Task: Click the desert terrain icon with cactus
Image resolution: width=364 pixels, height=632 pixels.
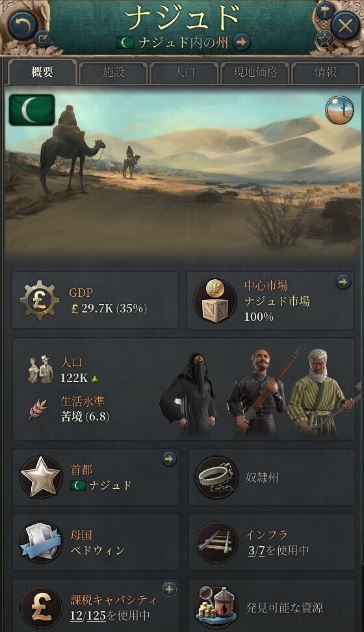Action: tap(339, 109)
